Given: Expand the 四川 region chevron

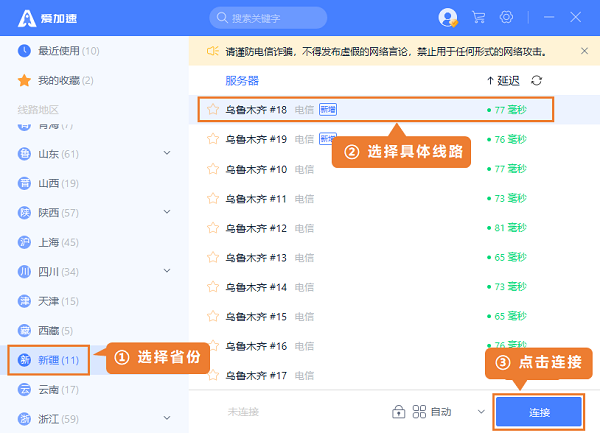Looking at the screenshot, I should [x=167, y=271].
